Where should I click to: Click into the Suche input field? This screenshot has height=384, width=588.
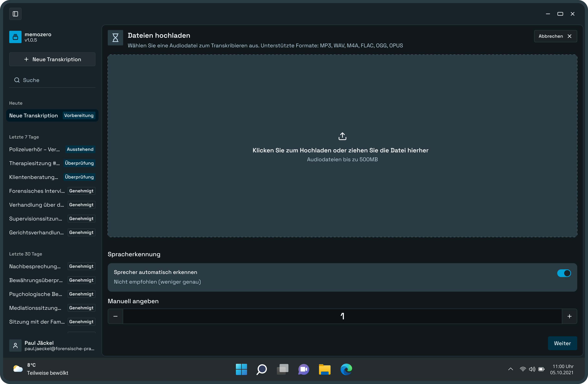(x=57, y=80)
